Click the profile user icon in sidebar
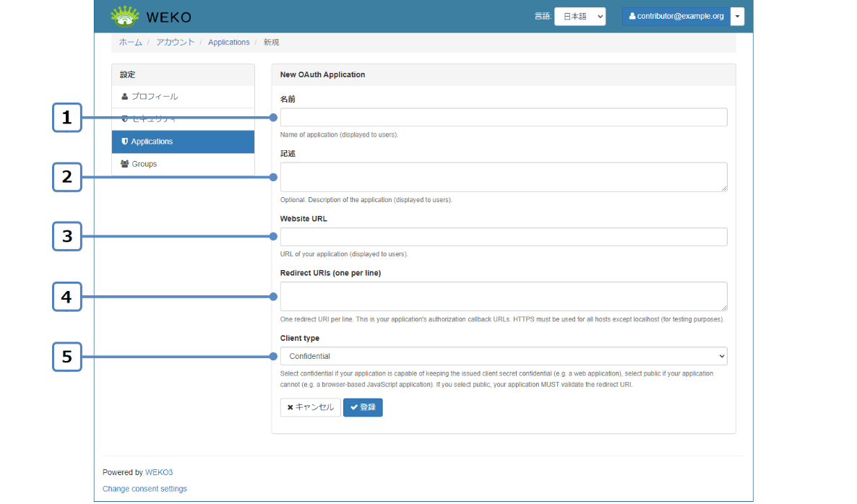This screenshot has height=504, width=857. pos(125,97)
